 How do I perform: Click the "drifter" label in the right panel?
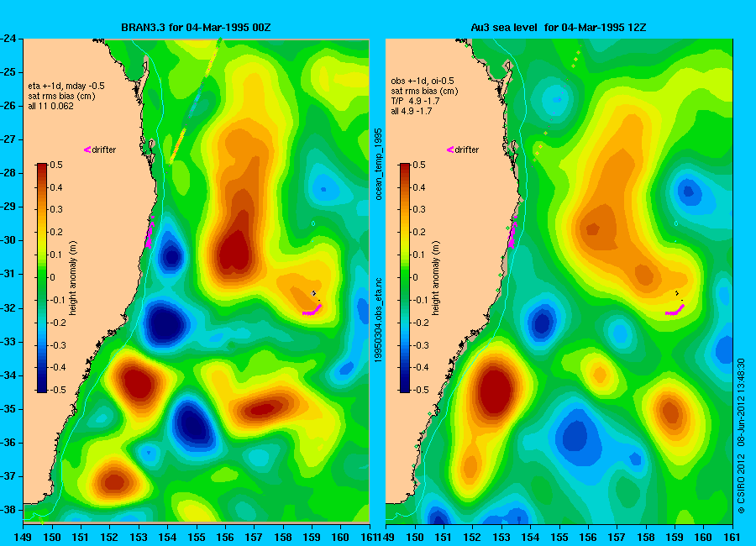(x=467, y=150)
